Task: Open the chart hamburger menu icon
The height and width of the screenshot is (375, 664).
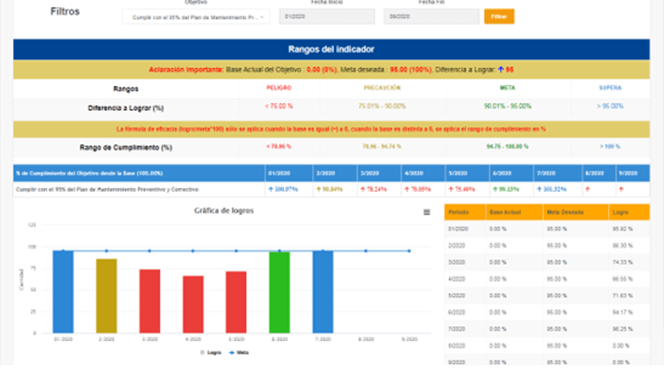Action: pyautogui.click(x=426, y=212)
